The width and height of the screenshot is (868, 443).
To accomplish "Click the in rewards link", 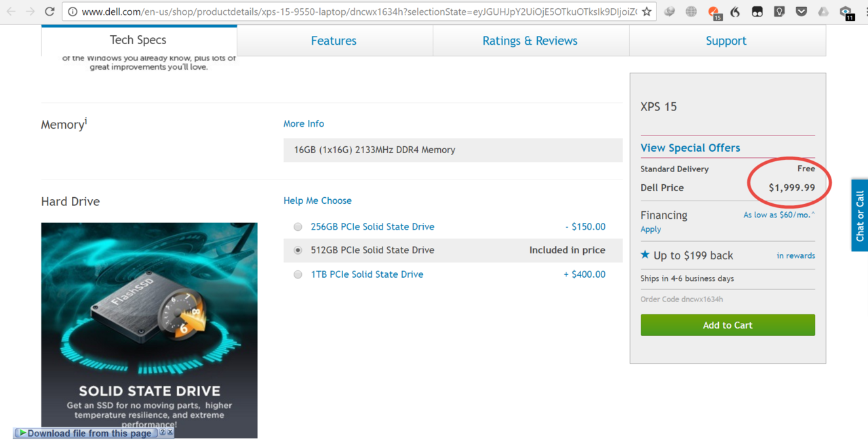I will coord(796,256).
